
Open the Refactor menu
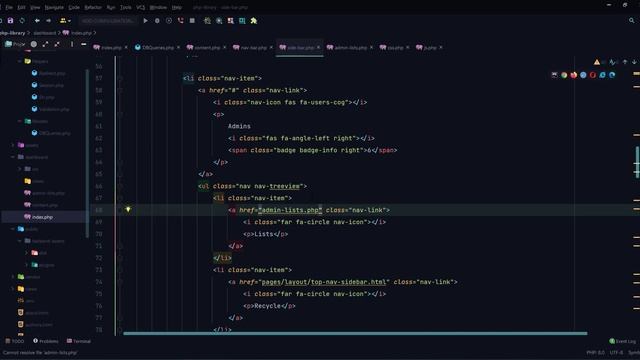[93, 7]
